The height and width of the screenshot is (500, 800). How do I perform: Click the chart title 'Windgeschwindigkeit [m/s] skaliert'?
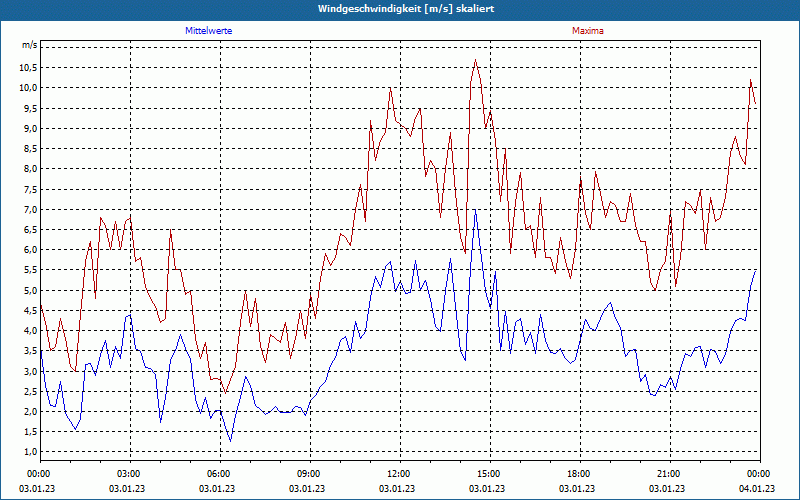(406, 9)
